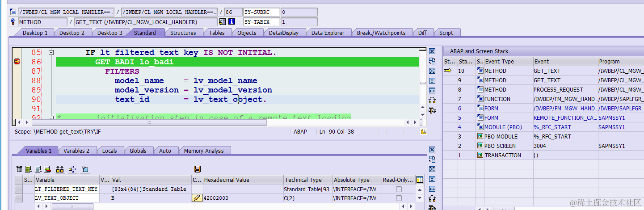The width and height of the screenshot is (644, 210).
Task: Delete variables with the trash can icon
Action: click(19, 169)
